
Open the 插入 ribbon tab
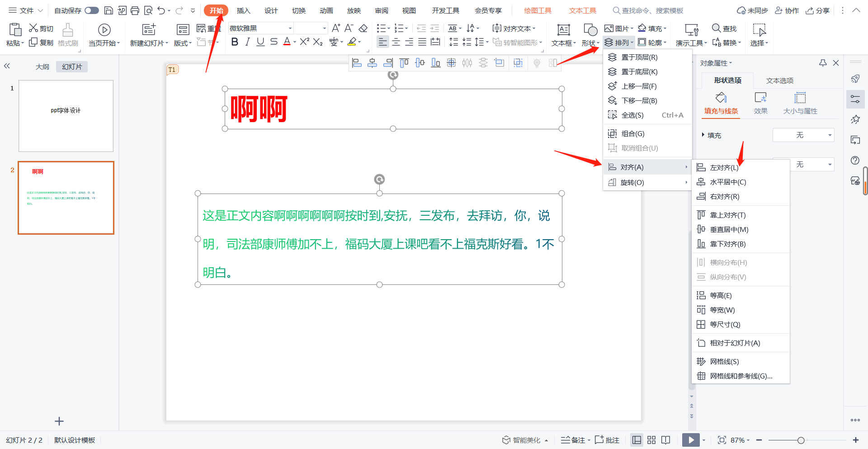click(x=243, y=10)
